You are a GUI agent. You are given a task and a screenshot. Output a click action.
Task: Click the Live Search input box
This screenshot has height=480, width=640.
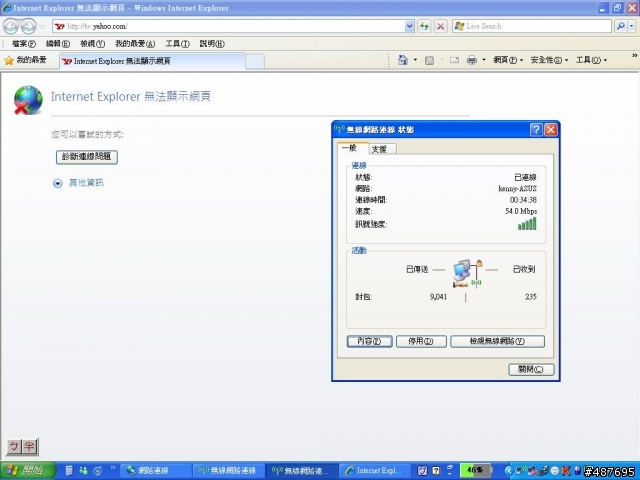coord(531,27)
